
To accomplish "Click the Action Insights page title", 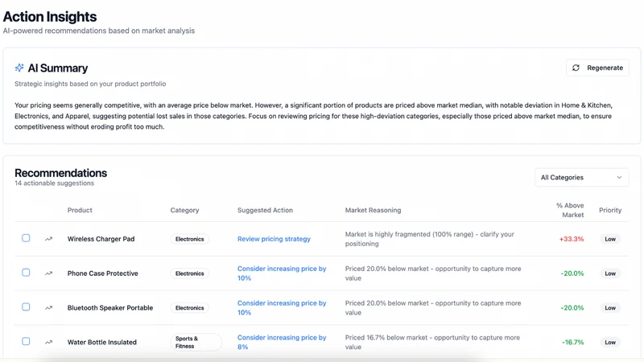I will pyautogui.click(x=50, y=17).
